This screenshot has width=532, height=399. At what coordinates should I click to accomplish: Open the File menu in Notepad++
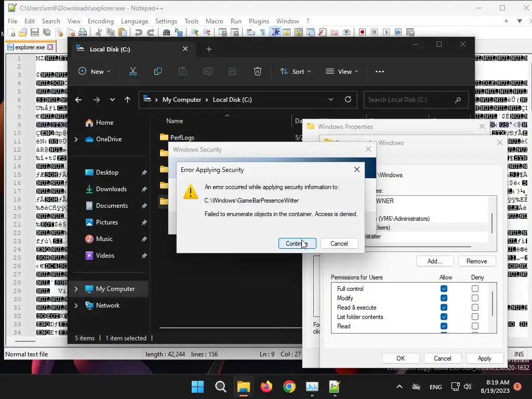[x=12, y=21]
